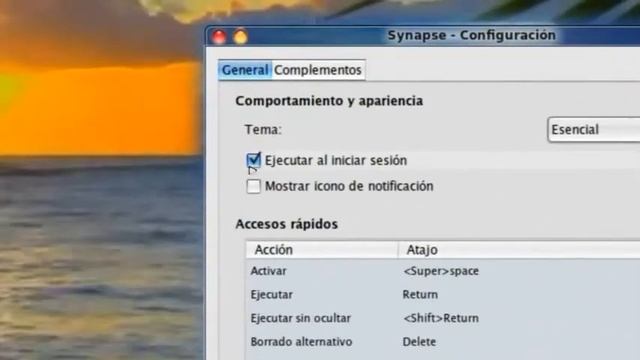640x360 pixels.
Task: Select the Activar action row
Action: pos(443,271)
